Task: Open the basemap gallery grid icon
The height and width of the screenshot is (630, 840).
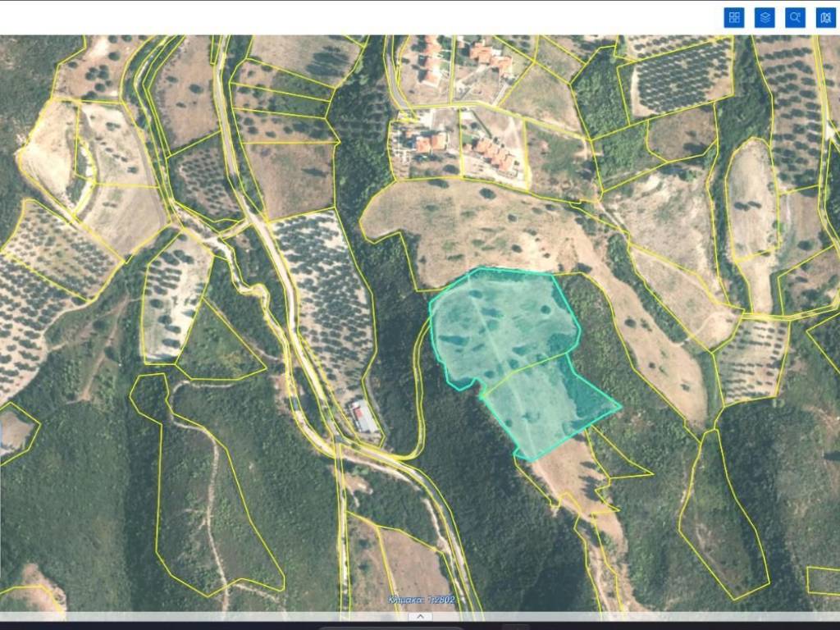Action: (734, 17)
